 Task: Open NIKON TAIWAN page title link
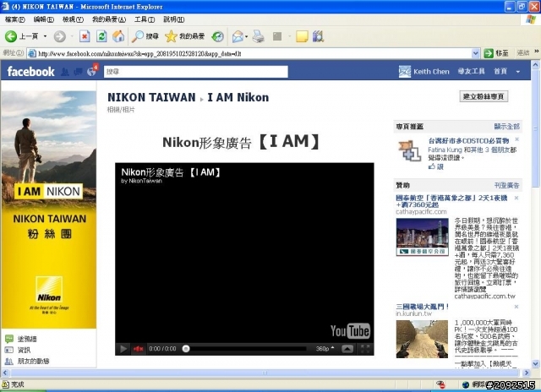coord(151,97)
